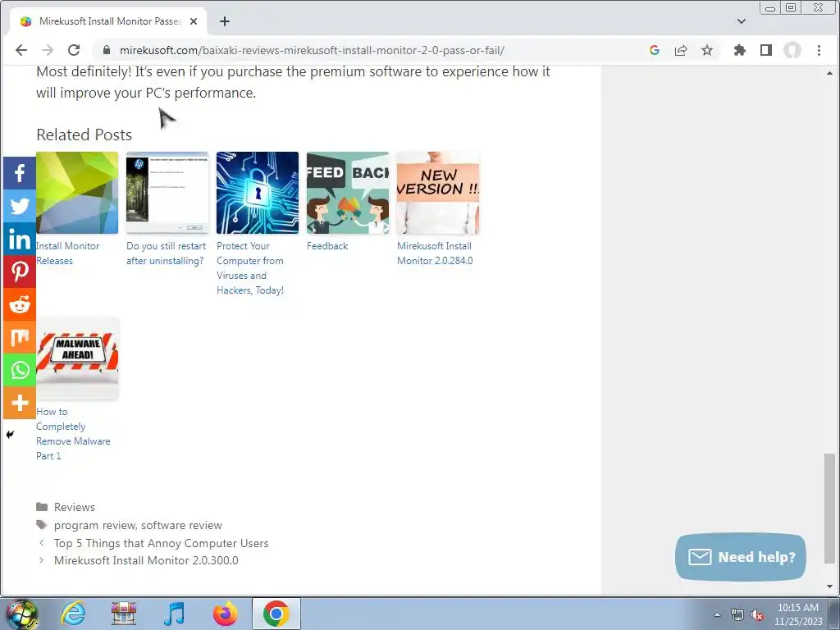Open the New Version sign thumbnail
Image resolution: width=840 pixels, height=630 pixels.
(438, 193)
